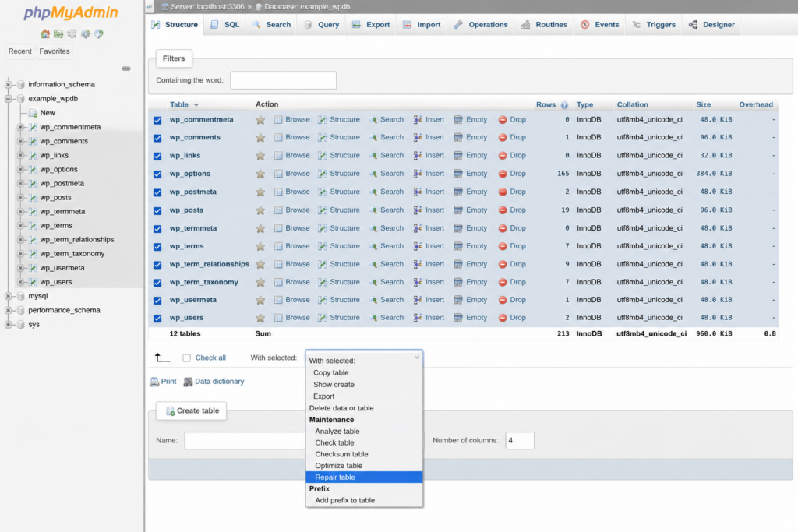Uncheck the wp_commentmeta checkbox
This screenshot has height=532, width=798.
click(157, 121)
